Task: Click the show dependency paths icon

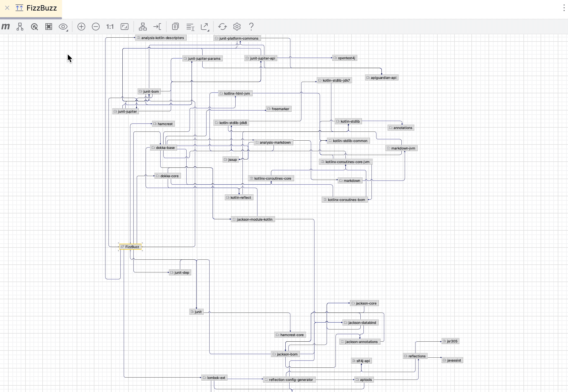Action: tap(20, 27)
